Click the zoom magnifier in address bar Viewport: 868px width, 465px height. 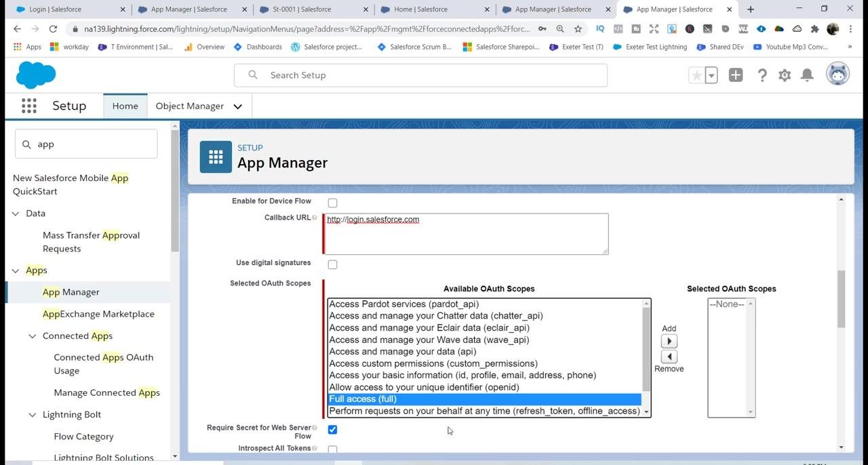[560, 29]
